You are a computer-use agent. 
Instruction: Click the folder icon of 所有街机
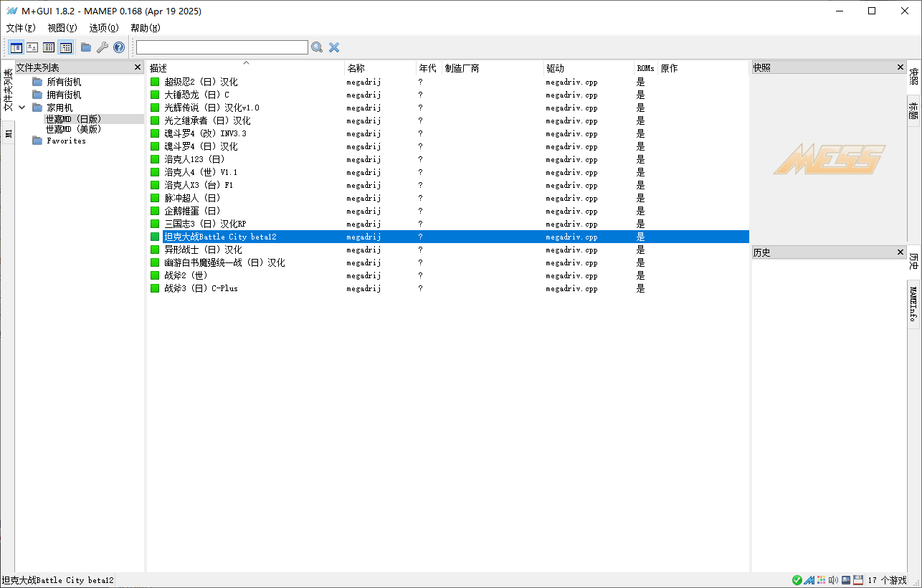point(37,82)
